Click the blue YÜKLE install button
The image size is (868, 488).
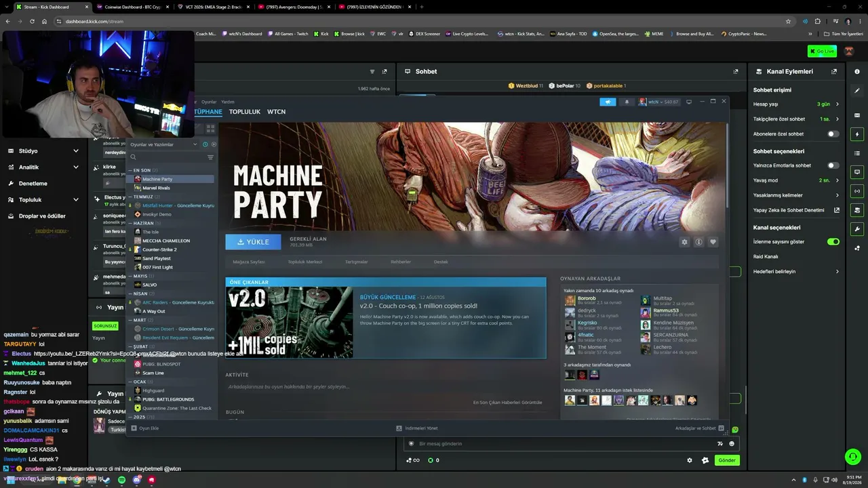[253, 242]
